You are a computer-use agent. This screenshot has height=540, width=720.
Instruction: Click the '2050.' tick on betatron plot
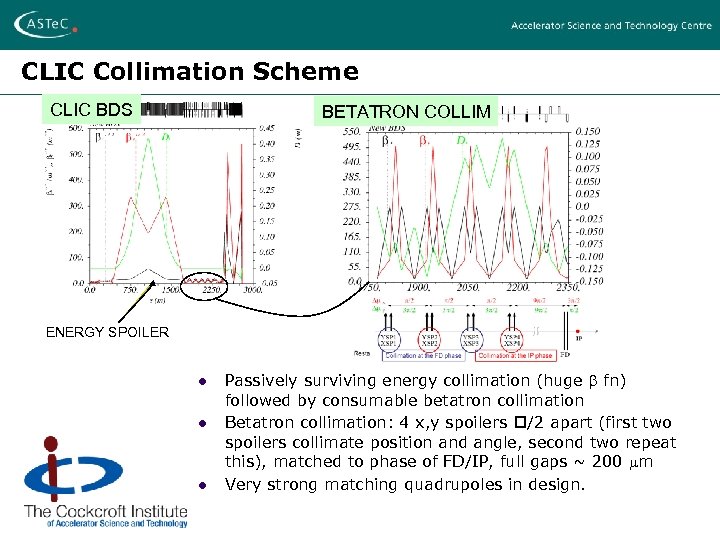click(x=468, y=287)
